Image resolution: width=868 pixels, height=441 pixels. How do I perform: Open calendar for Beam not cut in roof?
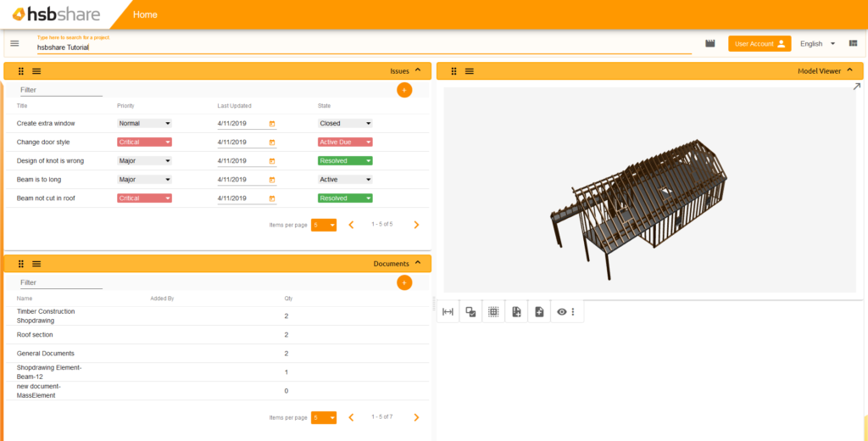272,198
